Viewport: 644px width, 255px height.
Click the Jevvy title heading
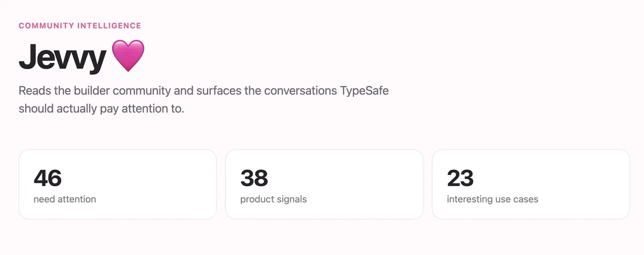point(62,58)
